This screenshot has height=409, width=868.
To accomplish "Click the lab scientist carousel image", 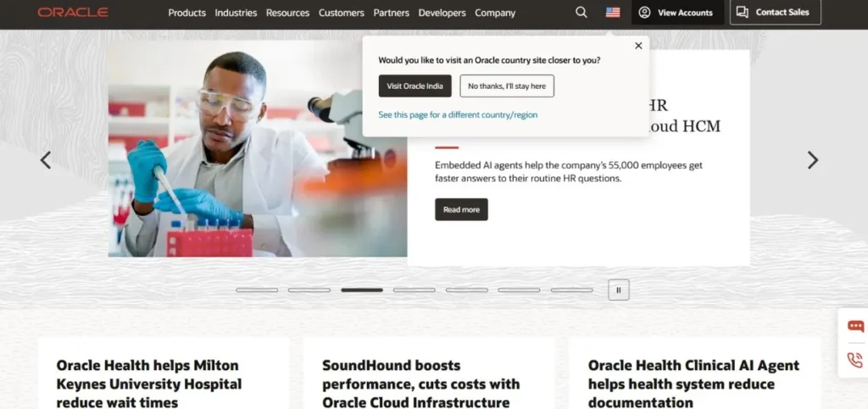I will (258, 149).
